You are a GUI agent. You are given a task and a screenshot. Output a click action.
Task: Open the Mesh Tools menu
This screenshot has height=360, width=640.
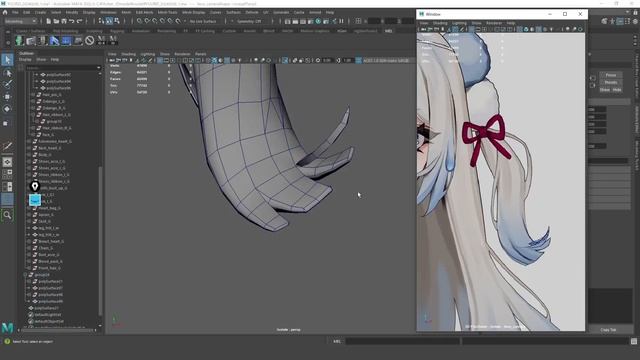167,12
